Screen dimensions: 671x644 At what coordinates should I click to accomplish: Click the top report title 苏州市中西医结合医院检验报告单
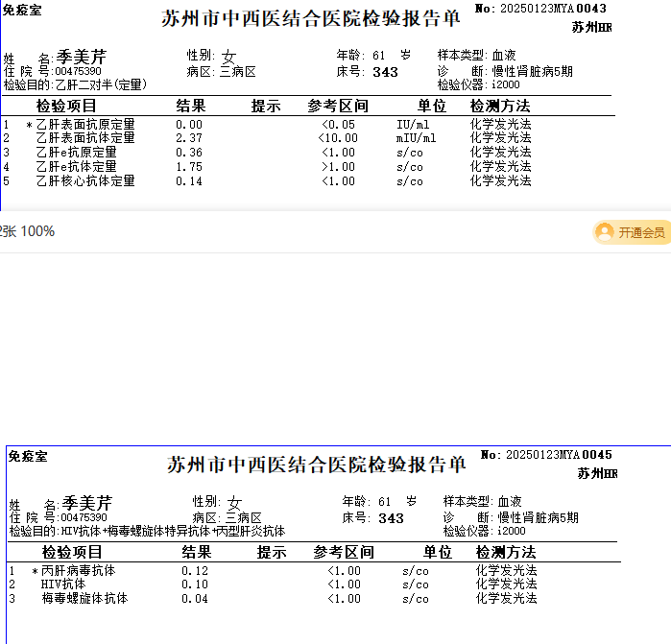(311, 19)
